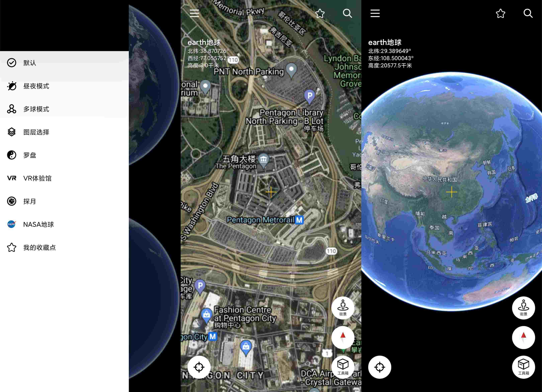Switch to 昼夜模式 day-night mode
Screen dimensions: 542x392
[x=64, y=86]
